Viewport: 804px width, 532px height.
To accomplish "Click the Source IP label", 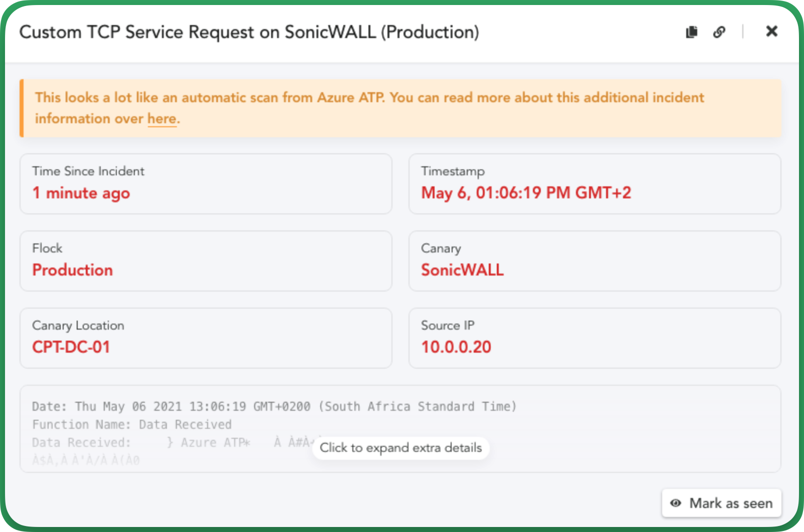I will point(448,326).
